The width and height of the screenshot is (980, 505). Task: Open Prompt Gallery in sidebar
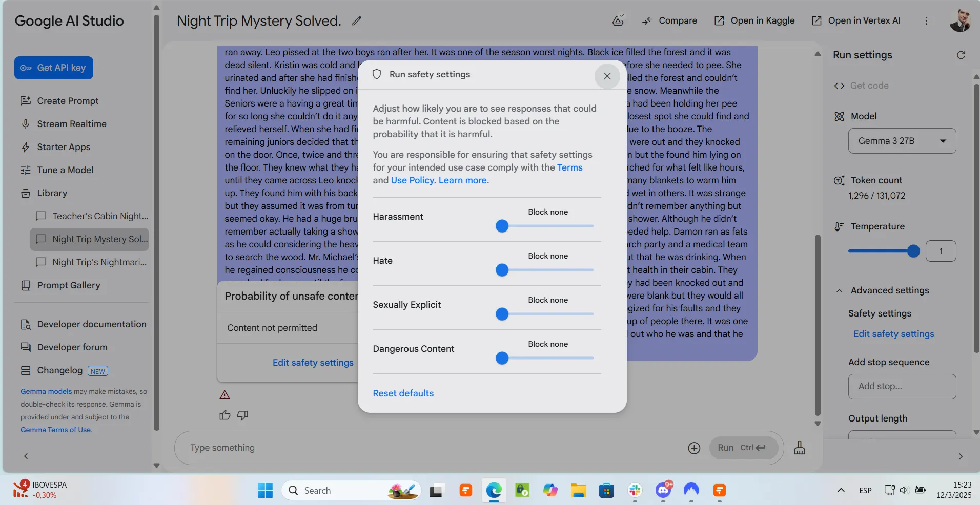coord(68,285)
